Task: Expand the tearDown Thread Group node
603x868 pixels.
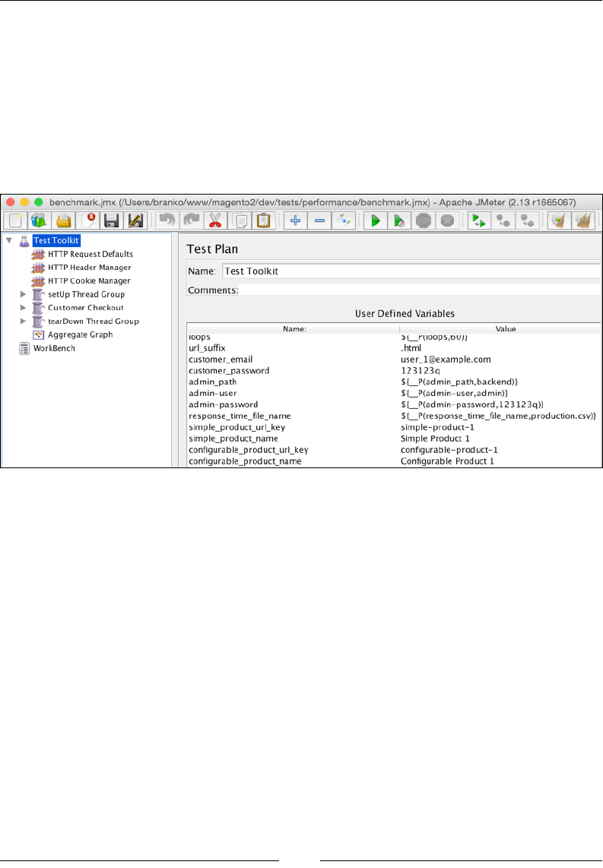Action: 24,321
